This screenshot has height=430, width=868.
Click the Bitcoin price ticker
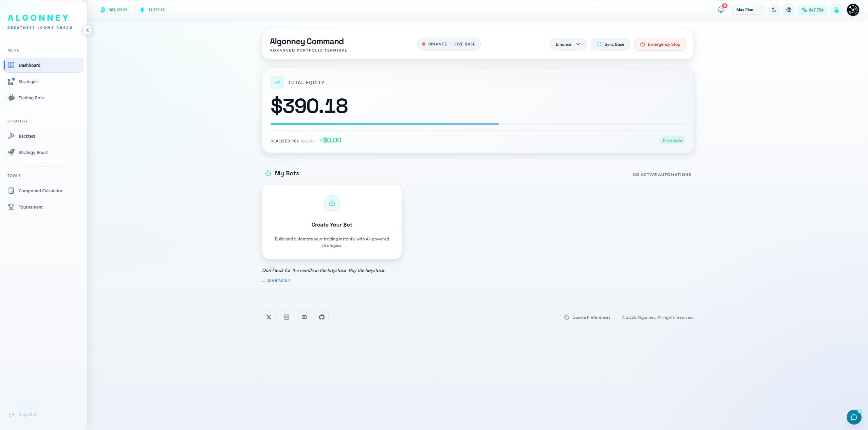(x=113, y=10)
